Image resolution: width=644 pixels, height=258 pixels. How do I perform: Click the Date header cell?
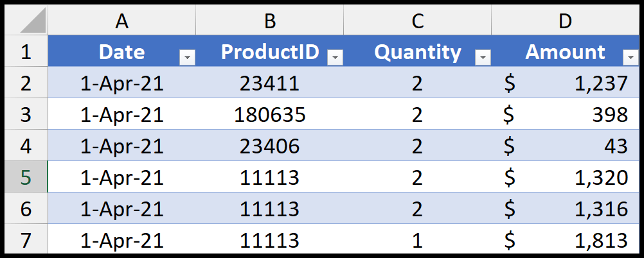122,51
